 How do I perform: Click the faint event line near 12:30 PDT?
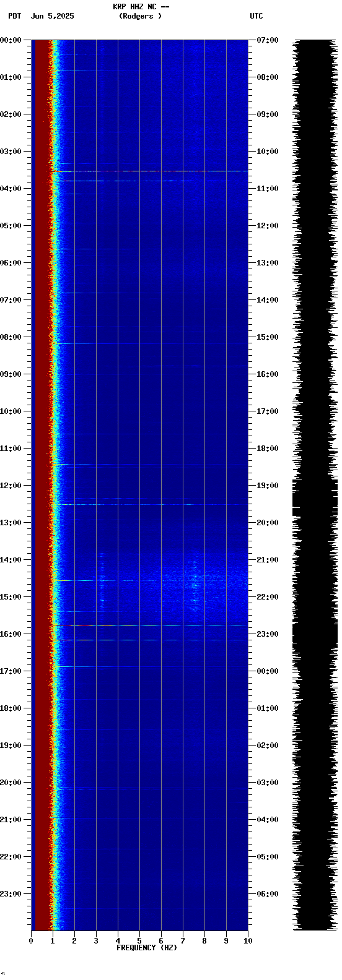click(149, 504)
